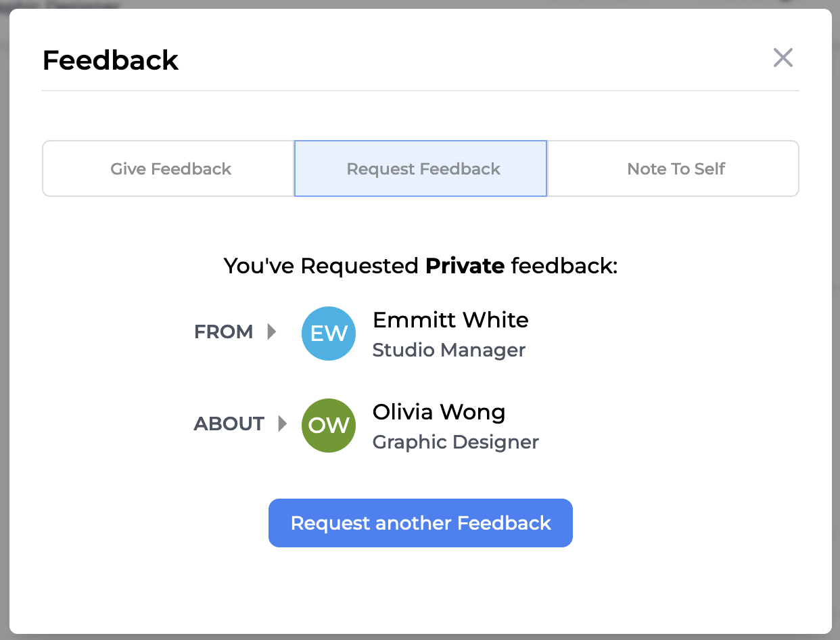The image size is (840, 640).
Task: Open the Note To Self tab
Action: coord(676,168)
